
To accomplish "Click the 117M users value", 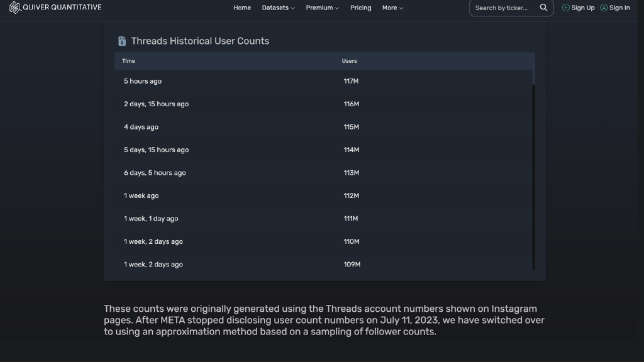I will point(351,81).
